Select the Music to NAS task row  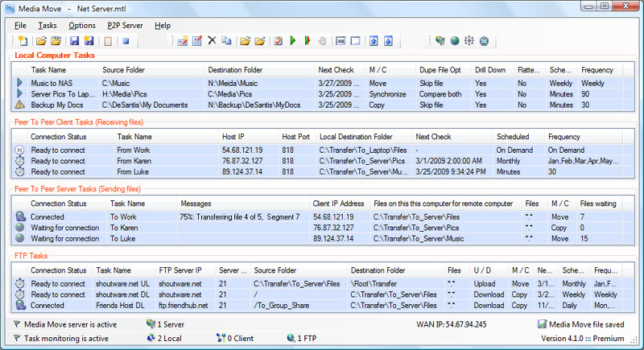50,83
